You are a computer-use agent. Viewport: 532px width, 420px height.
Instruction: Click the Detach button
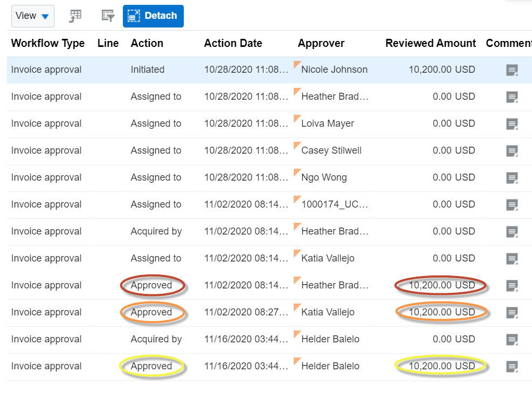click(153, 16)
